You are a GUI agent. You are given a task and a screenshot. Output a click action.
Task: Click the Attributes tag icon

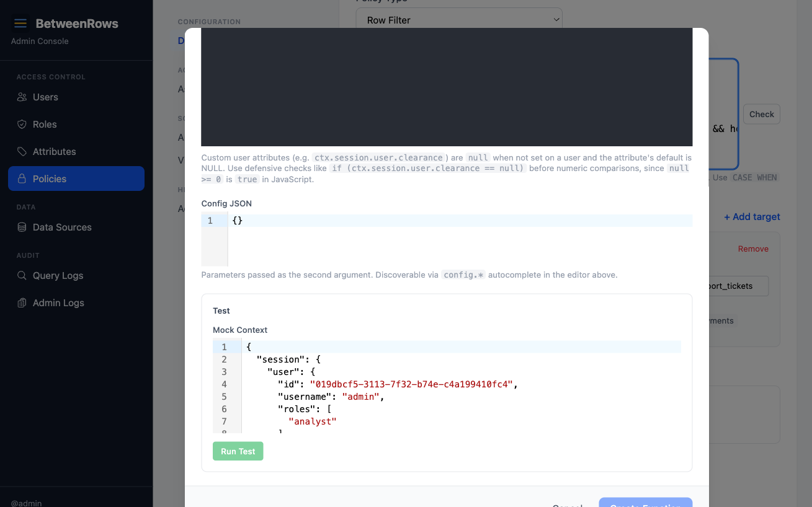[x=22, y=152]
